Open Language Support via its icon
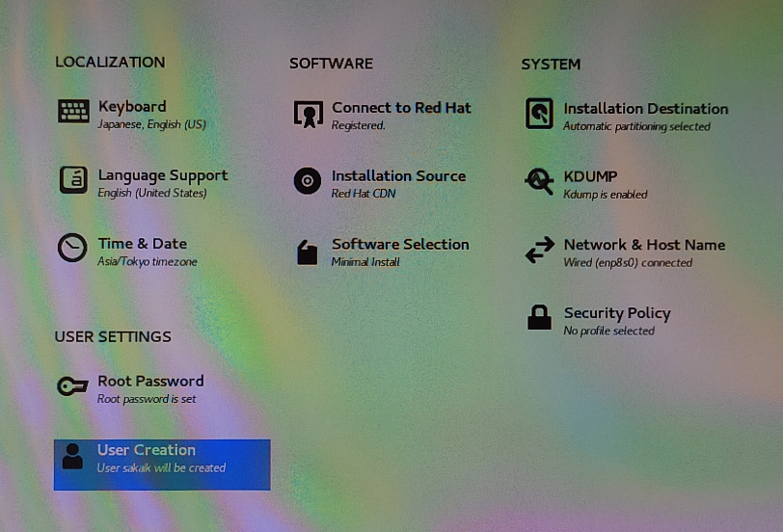 (73, 179)
